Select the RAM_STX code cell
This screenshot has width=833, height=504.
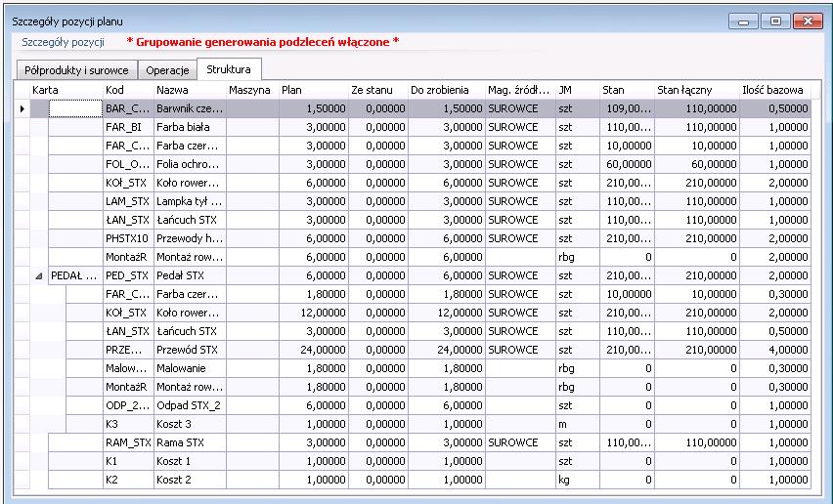(128, 443)
